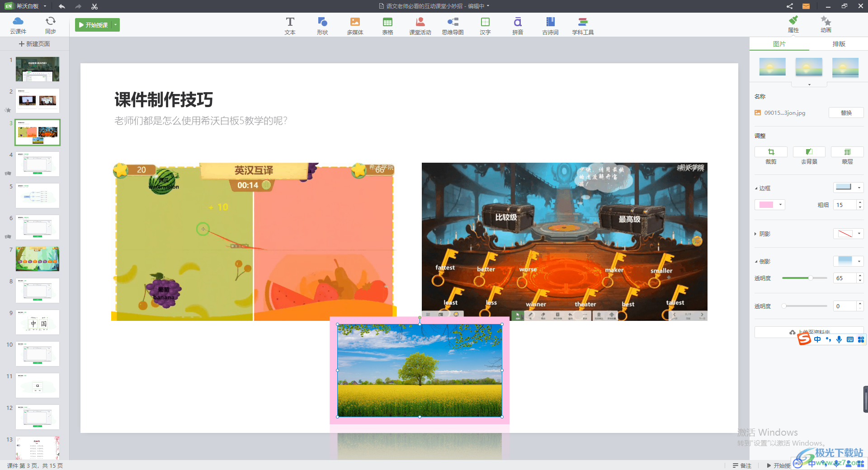Open 课堂活动 classroom activities
Image resolution: width=868 pixels, height=470 pixels.
(420, 26)
